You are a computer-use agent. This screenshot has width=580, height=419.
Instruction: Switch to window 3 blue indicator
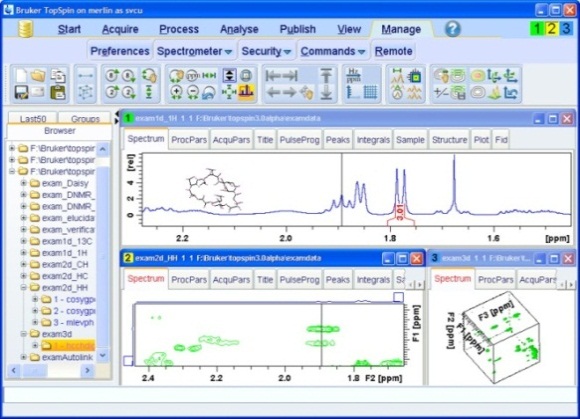pyautogui.click(x=565, y=29)
